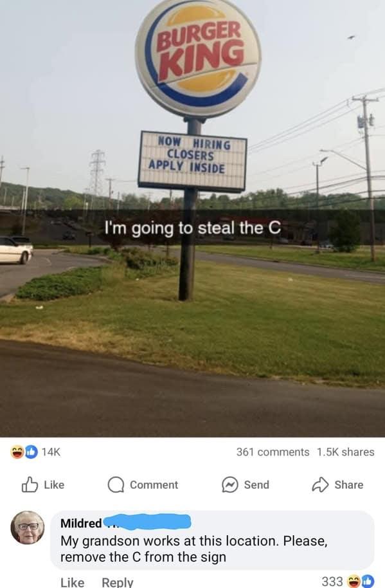The height and width of the screenshot is (588, 385).
Task: Click the blue like reaction on Mildred's comment
Action: (367, 582)
